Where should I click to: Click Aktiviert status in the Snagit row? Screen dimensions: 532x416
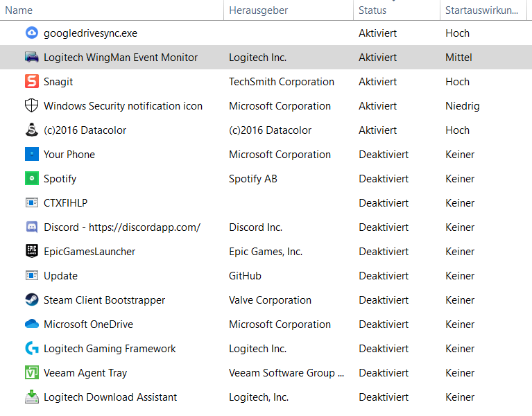click(377, 82)
